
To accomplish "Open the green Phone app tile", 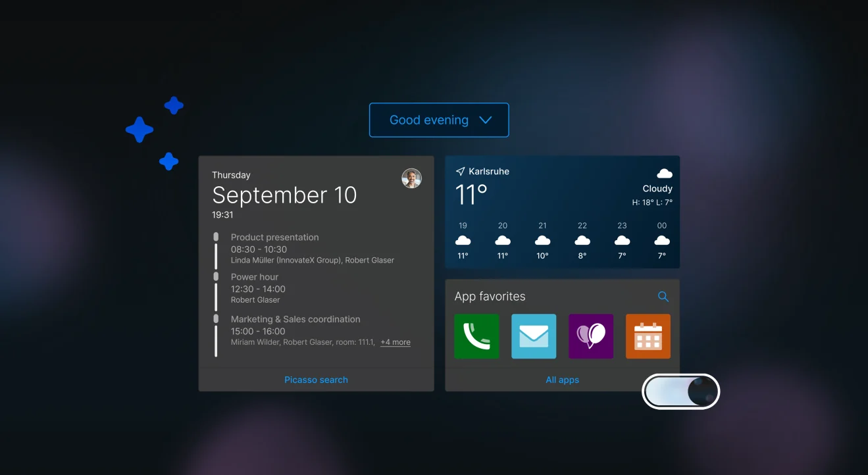I will (x=476, y=336).
